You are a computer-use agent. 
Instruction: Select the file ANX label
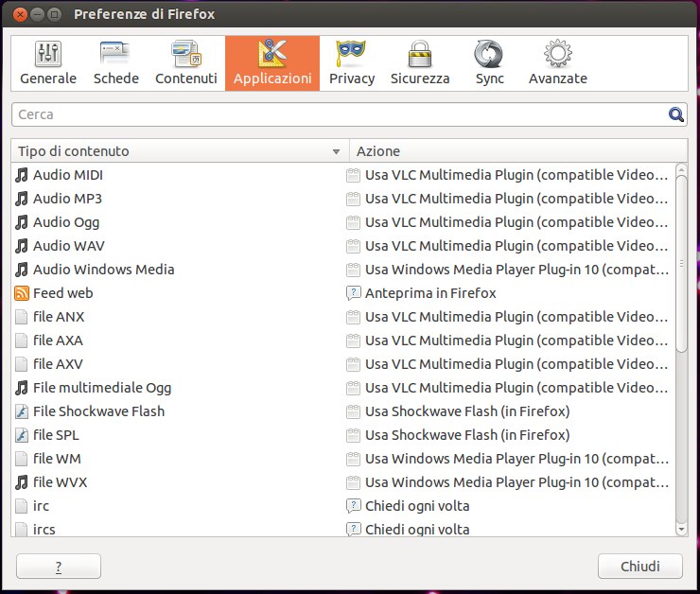[x=59, y=317]
